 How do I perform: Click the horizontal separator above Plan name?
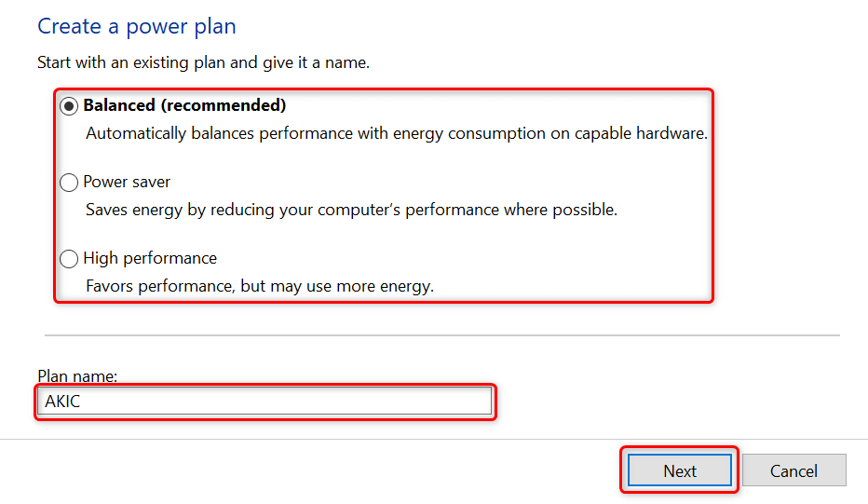441,335
